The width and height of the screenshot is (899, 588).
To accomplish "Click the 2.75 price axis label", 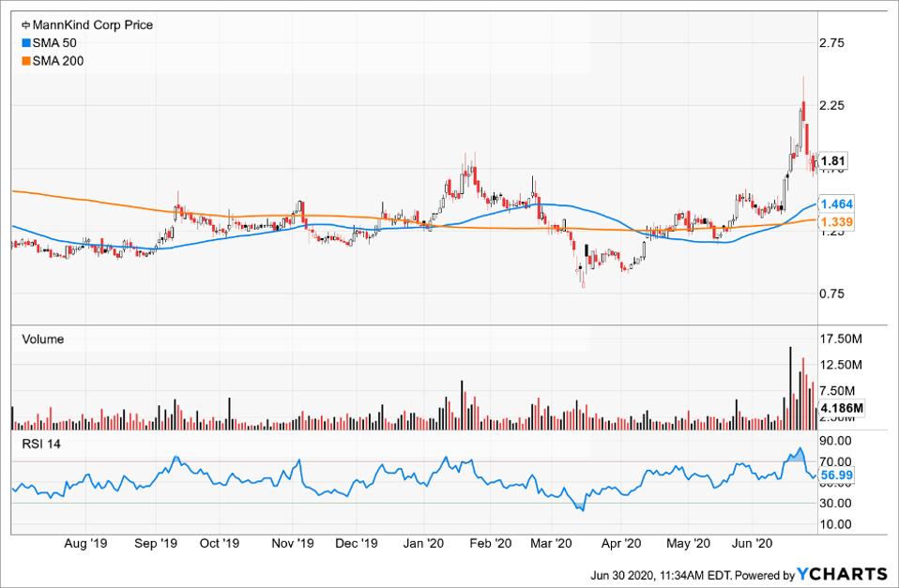I will pyautogui.click(x=832, y=43).
